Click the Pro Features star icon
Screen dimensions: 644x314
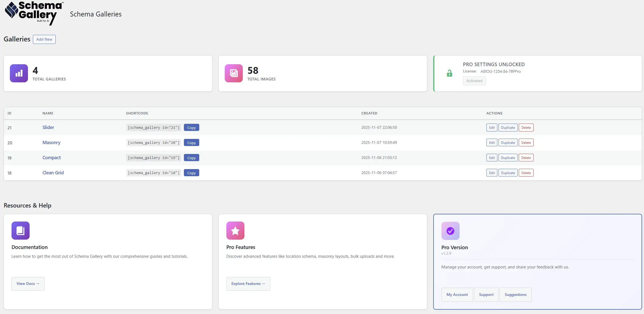tap(235, 230)
